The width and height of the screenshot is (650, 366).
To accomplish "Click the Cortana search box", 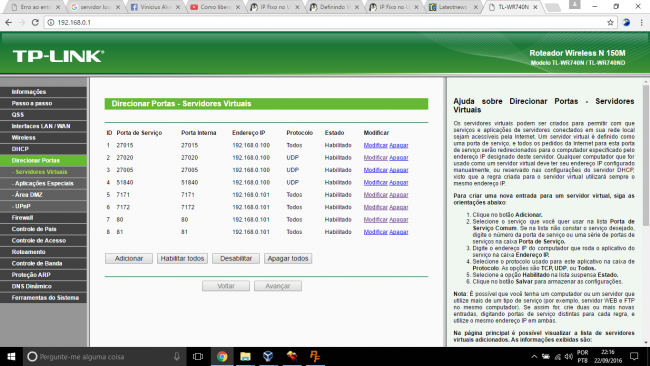I will click(104, 356).
